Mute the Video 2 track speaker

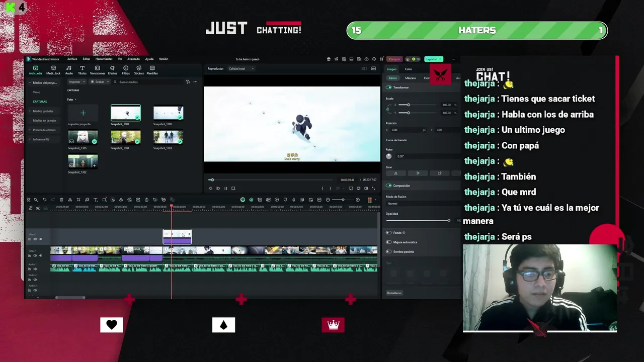tap(35, 239)
